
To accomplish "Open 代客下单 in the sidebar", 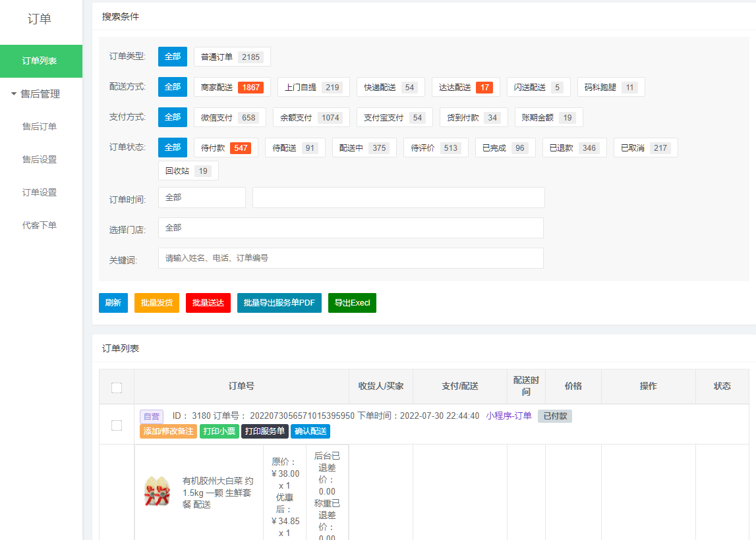I will [40, 225].
